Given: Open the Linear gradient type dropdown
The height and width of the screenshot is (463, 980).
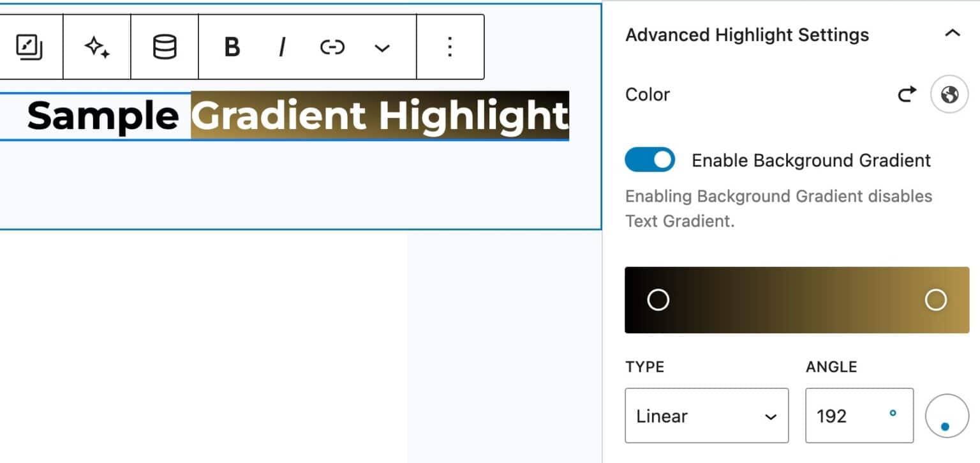Looking at the screenshot, I should click(706, 416).
